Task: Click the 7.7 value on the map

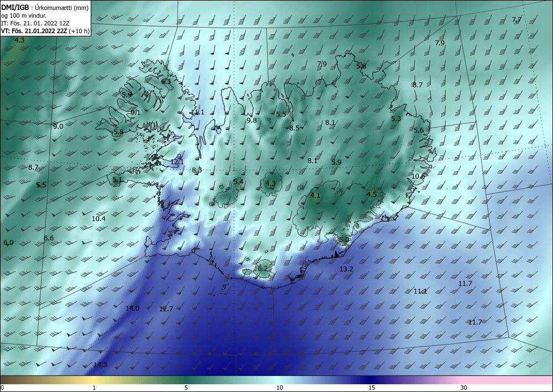Action: [517, 20]
